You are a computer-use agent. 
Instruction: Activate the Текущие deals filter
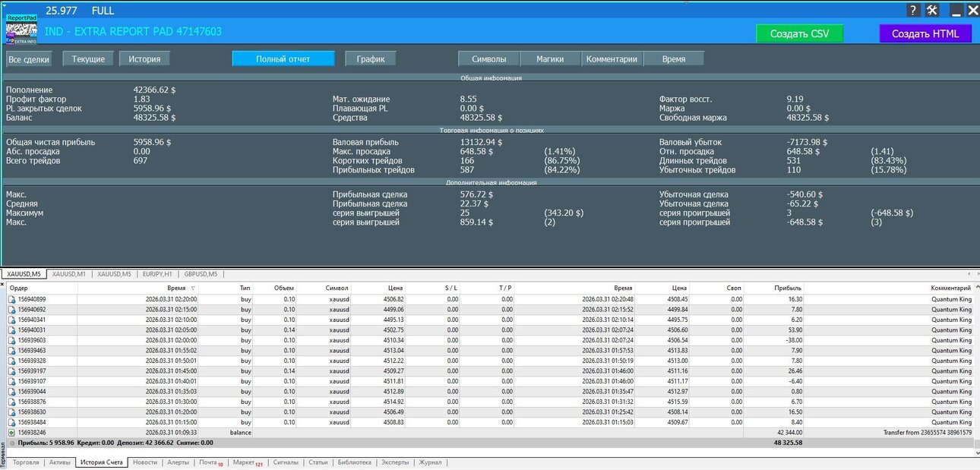[x=88, y=58]
